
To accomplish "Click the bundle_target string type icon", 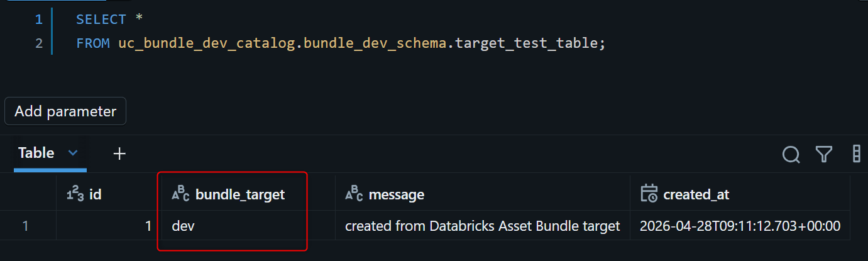I will 180,195.
